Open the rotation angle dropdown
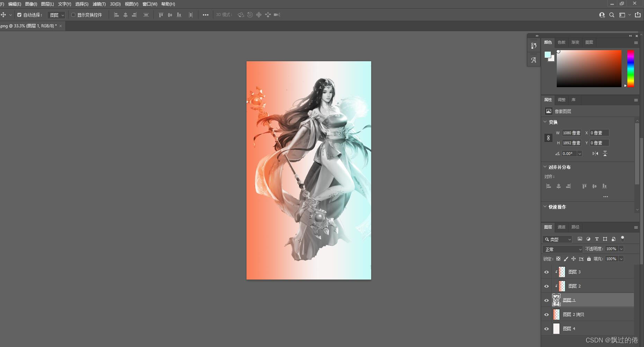This screenshot has height=347, width=644. click(580, 154)
